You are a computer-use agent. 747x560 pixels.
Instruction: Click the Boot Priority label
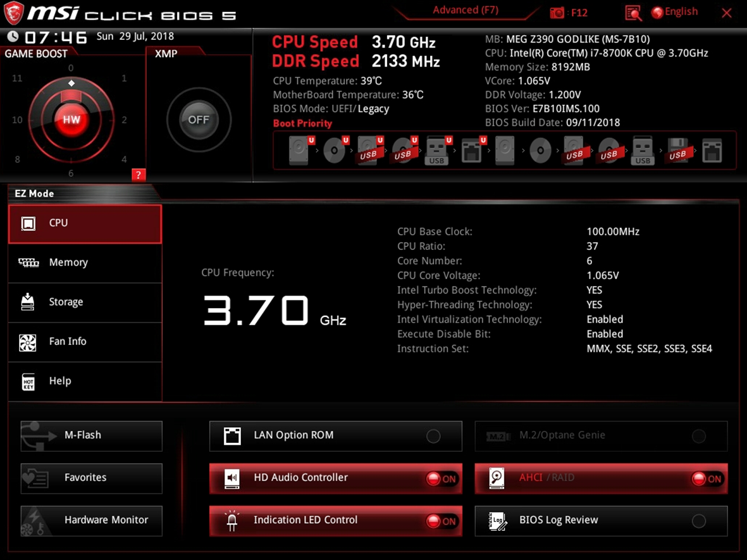(x=302, y=123)
